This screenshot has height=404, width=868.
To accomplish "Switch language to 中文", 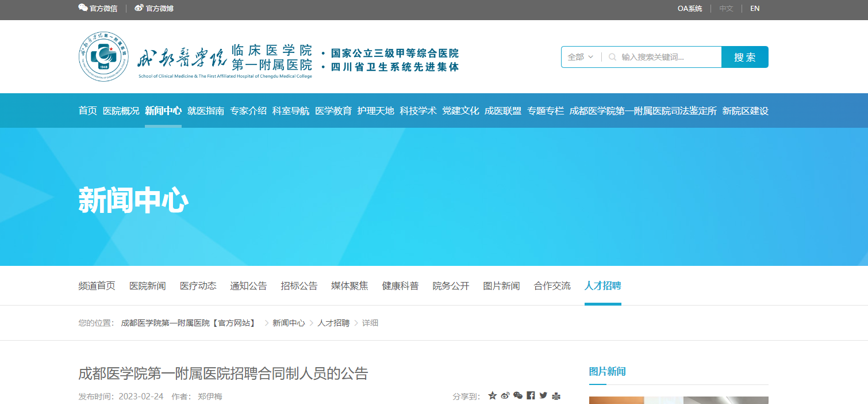I will point(726,9).
